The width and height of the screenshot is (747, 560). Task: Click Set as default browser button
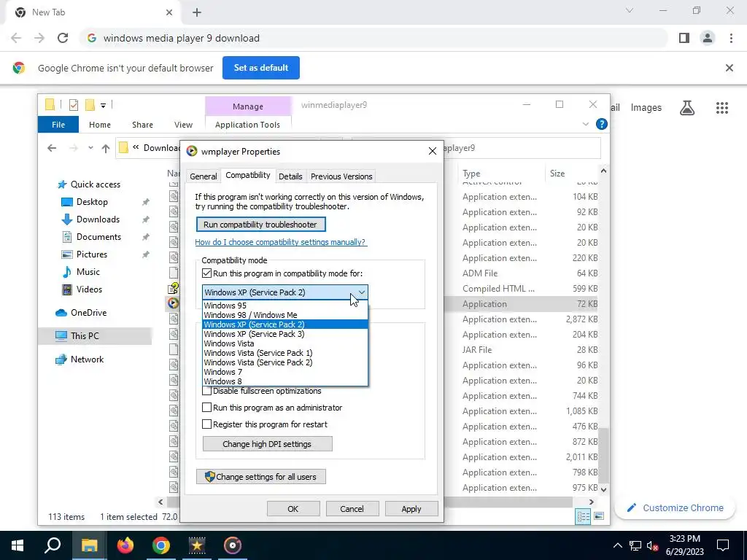pos(261,68)
